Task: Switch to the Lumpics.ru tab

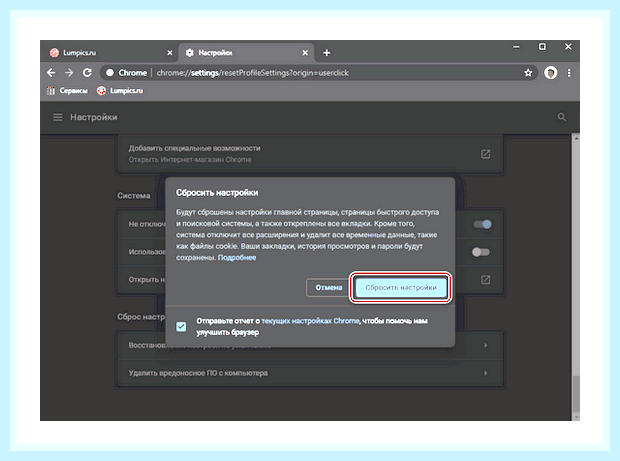Action: (111, 53)
